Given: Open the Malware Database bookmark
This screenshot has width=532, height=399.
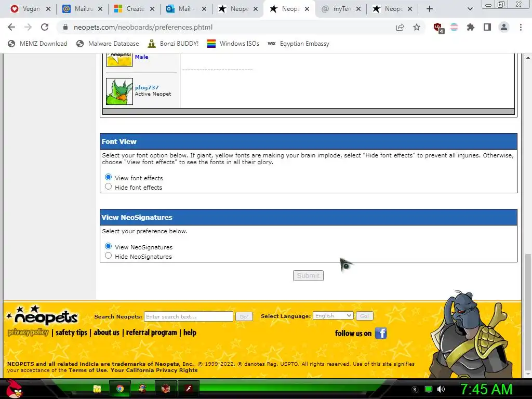Looking at the screenshot, I should coord(108,44).
